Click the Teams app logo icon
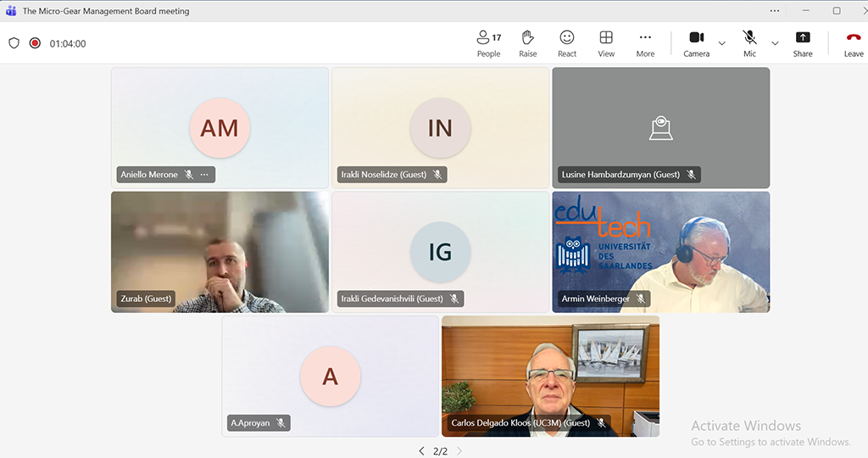Screen dimensions: 868x458 (11, 11)
